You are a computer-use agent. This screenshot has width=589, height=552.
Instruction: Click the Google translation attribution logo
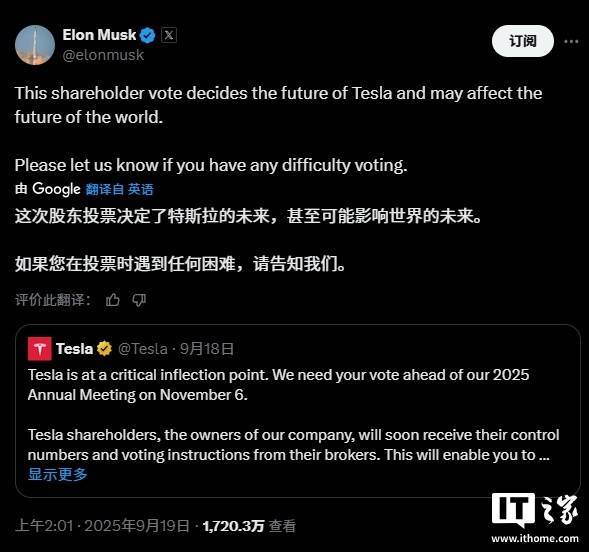[56, 189]
